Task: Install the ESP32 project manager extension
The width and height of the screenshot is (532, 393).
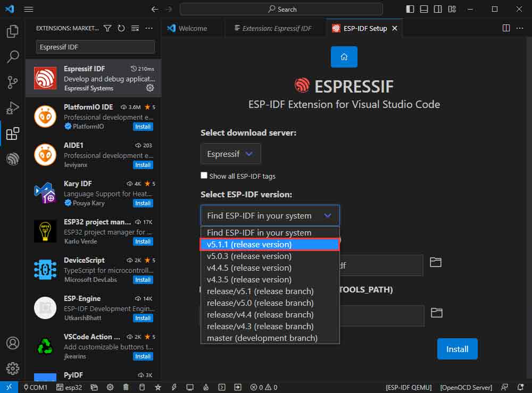Action: pyautogui.click(x=143, y=241)
